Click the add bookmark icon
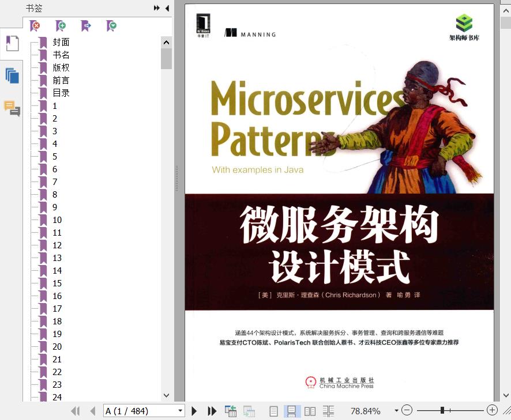The image size is (511, 420). 61,25
